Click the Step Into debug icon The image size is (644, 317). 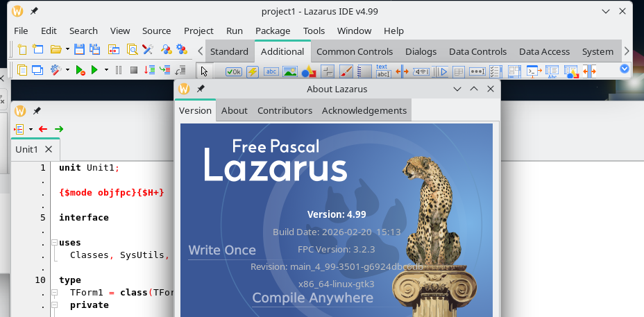[x=149, y=70]
